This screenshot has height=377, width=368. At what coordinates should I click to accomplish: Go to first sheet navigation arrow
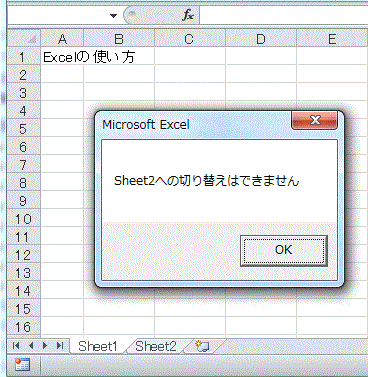(15, 346)
